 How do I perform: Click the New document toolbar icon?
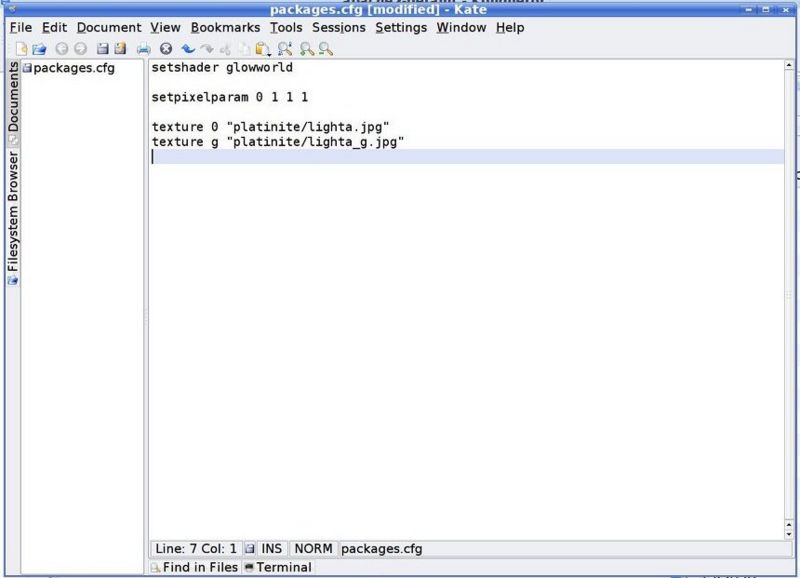(22, 48)
